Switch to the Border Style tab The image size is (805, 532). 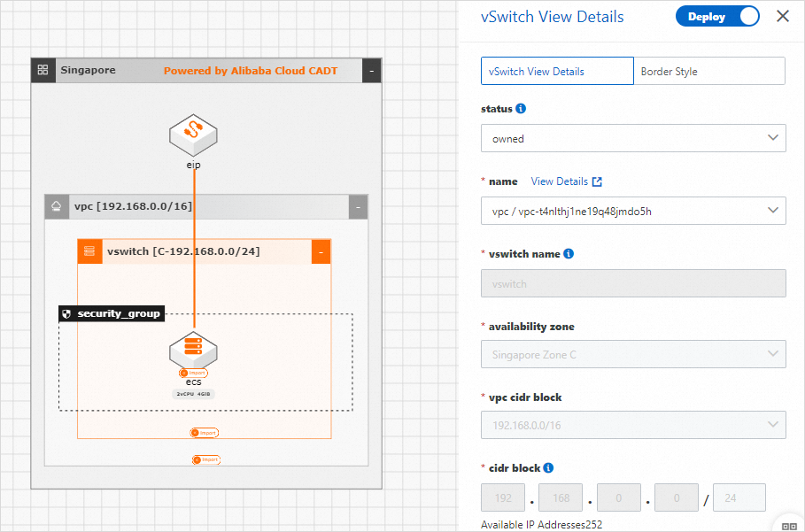709,72
